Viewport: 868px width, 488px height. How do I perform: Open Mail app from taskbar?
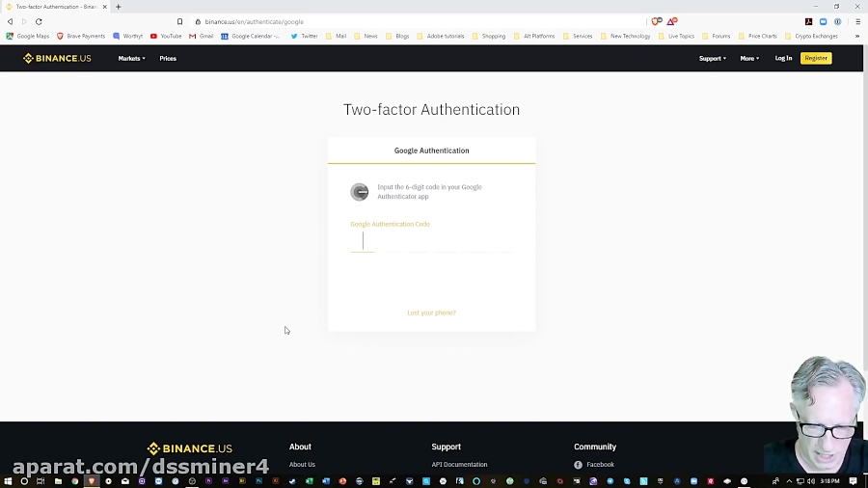(125, 481)
